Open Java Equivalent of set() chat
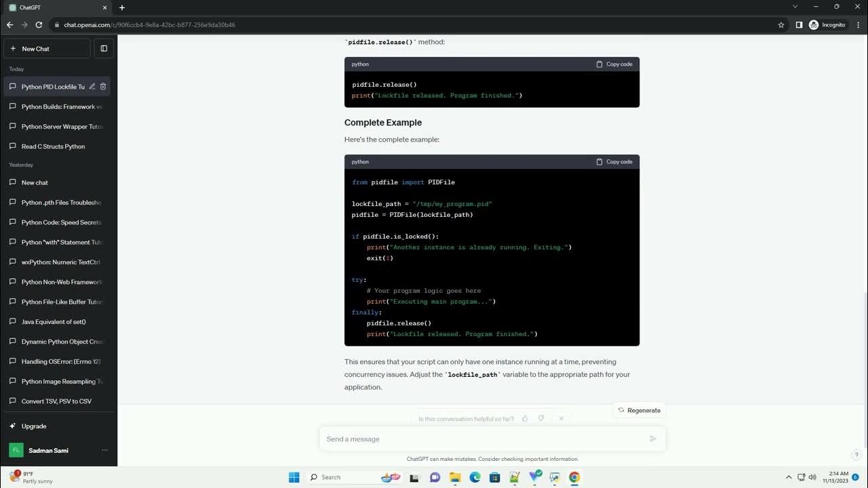Screen dimensions: 868x488 (57, 322)
